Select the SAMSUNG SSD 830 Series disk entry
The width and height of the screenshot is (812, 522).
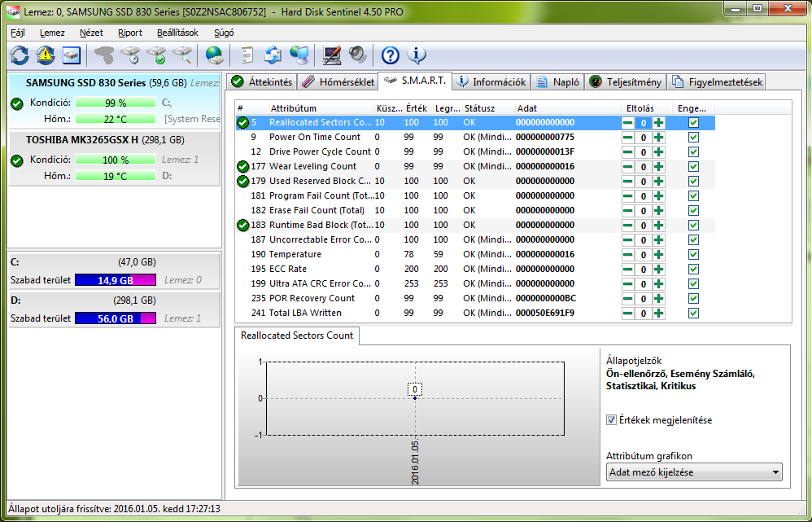pos(115,101)
